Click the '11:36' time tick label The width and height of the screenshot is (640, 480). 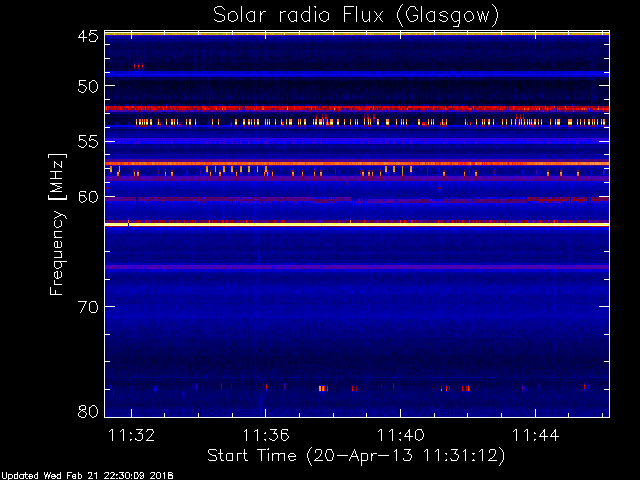pos(266,435)
